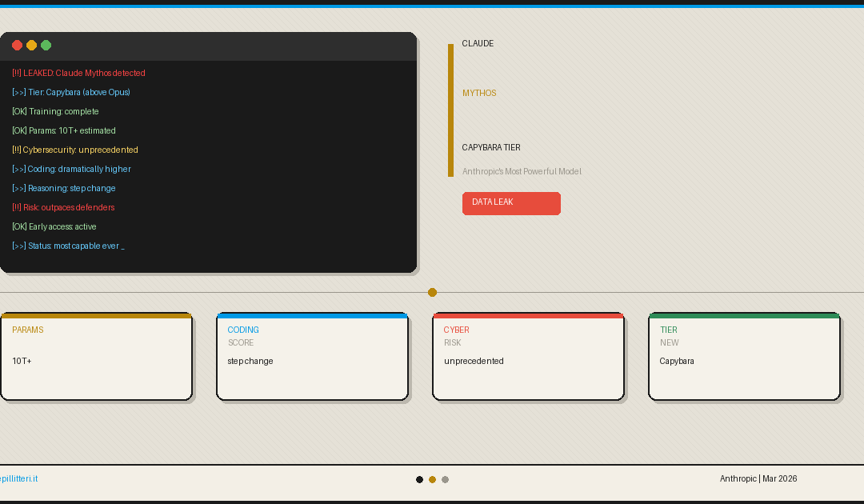Click the red close dot on terminal
Screen dimensions: 864x504
pos(17,45)
